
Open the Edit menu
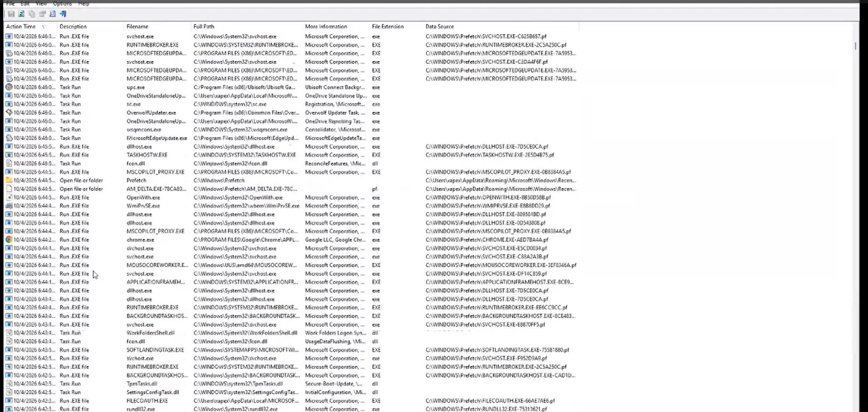pyautogui.click(x=25, y=3)
